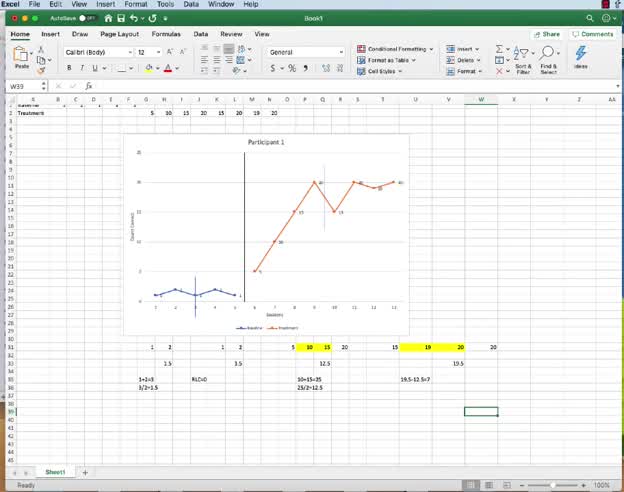
Task: Open the Page Layout ribbon tab
Action: 120,34
